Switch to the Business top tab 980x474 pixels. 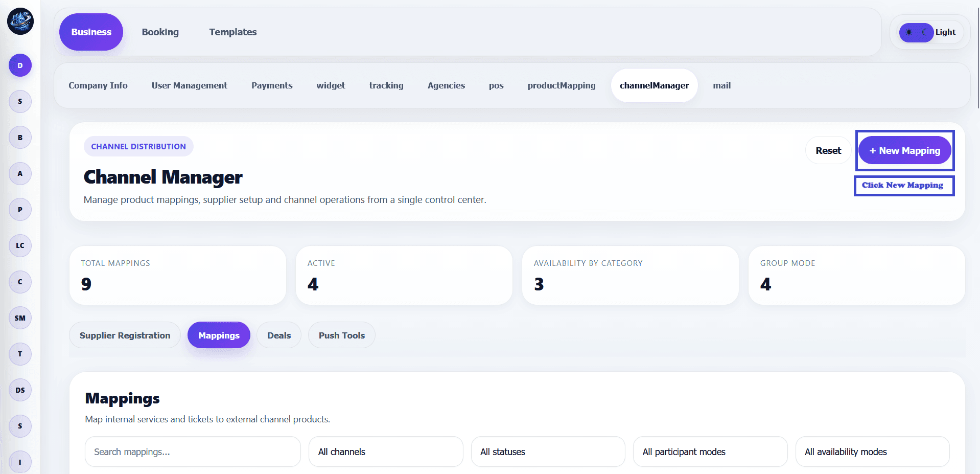pos(91,32)
